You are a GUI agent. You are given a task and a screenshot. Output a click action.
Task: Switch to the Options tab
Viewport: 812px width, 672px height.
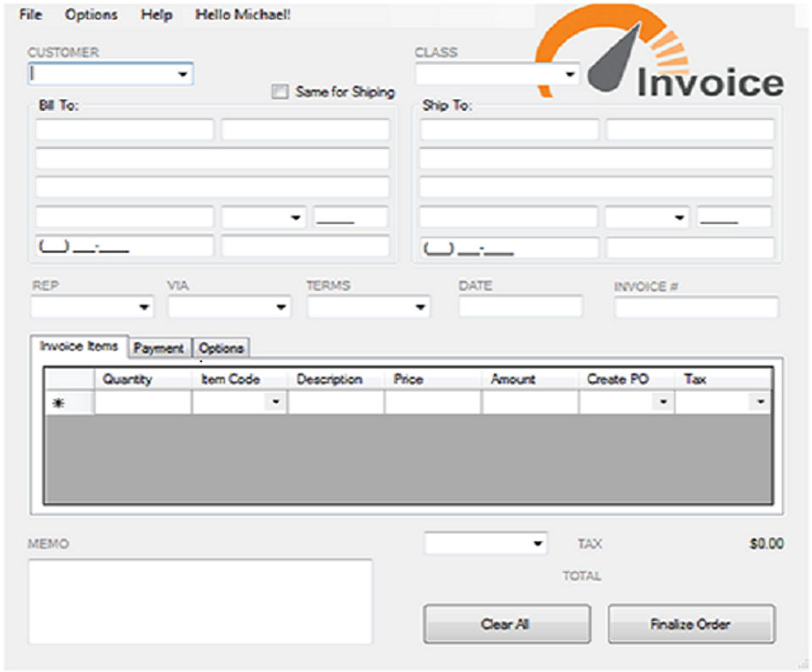(221, 348)
